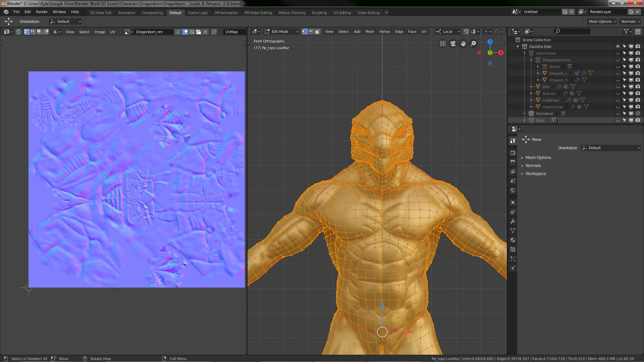Open the Mesh menu in toolbar
This screenshot has height=362, width=644.
370,32
